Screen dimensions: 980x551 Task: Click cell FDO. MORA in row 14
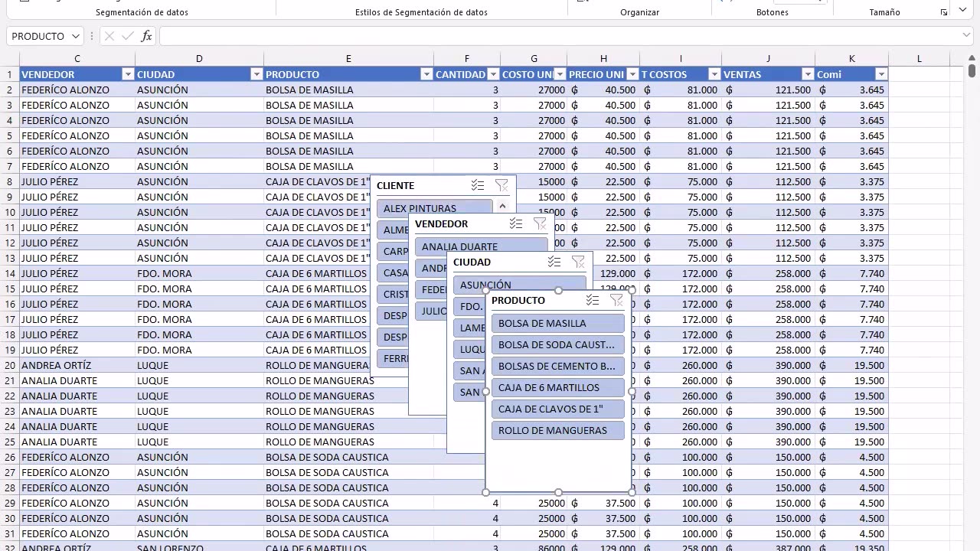[199, 273]
